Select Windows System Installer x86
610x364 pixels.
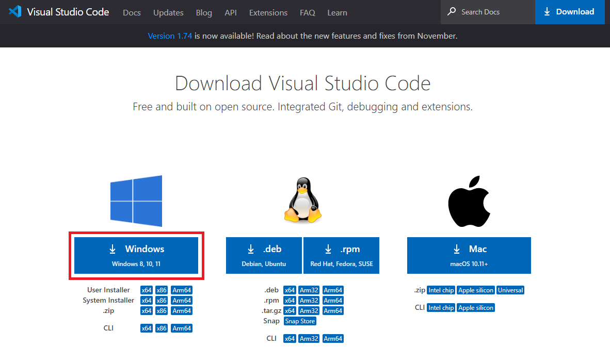pos(162,300)
